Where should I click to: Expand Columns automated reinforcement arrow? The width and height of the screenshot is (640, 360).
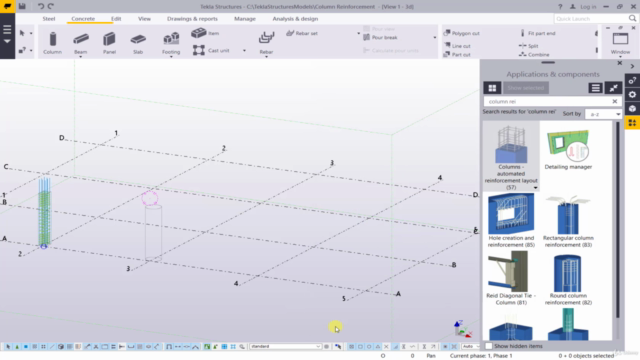click(x=535, y=188)
